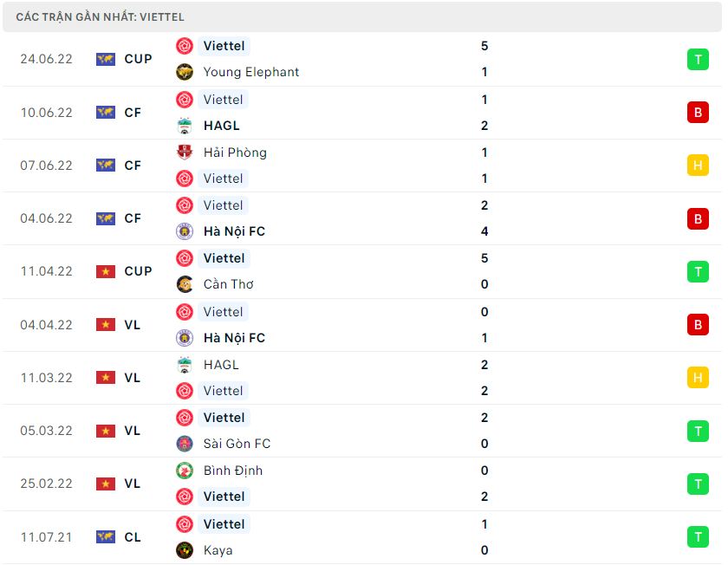Select the highlighted Viettel name in 25.02.22 match

pyautogui.click(x=224, y=497)
